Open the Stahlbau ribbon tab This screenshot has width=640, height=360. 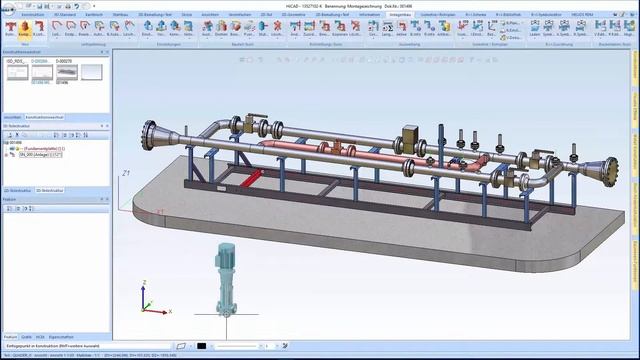pyautogui.click(x=120, y=15)
